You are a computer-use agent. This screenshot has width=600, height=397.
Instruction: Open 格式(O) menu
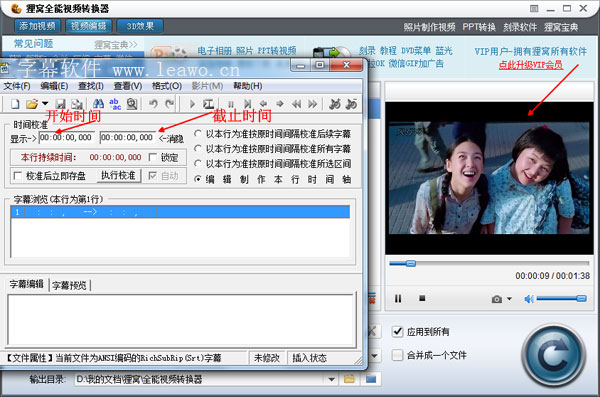pos(167,86)
